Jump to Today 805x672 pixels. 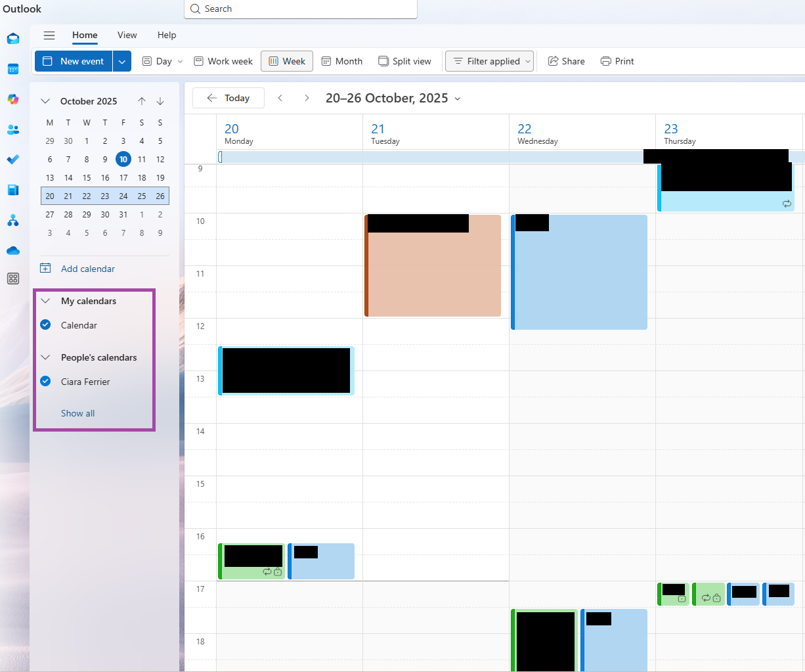click(228, 98)
